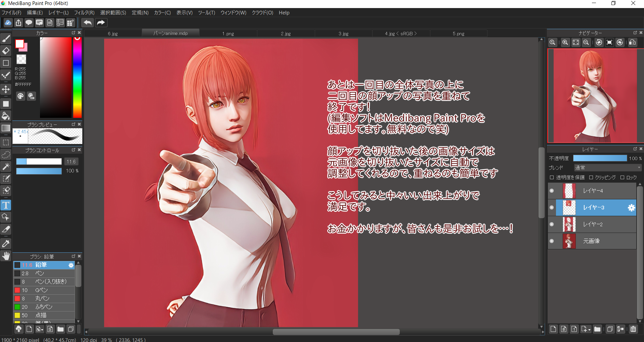Open the フィルタ(R) menu

(x=84, y=13)
